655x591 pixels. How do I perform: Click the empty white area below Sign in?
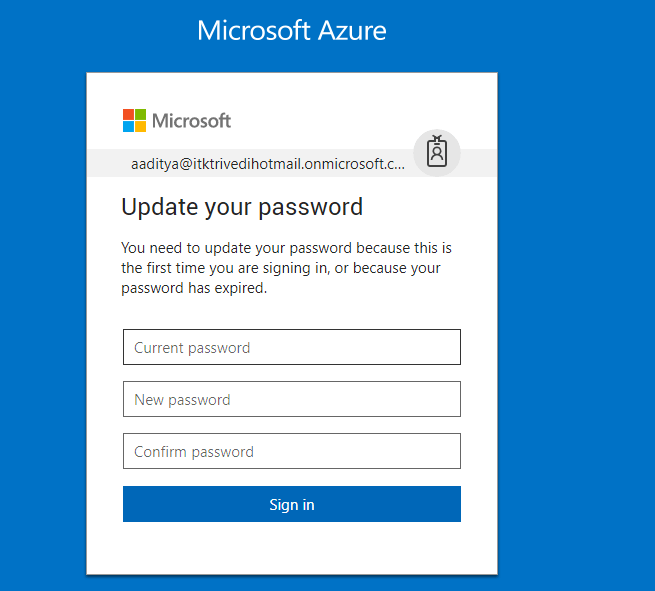click(x=291, y=548)
